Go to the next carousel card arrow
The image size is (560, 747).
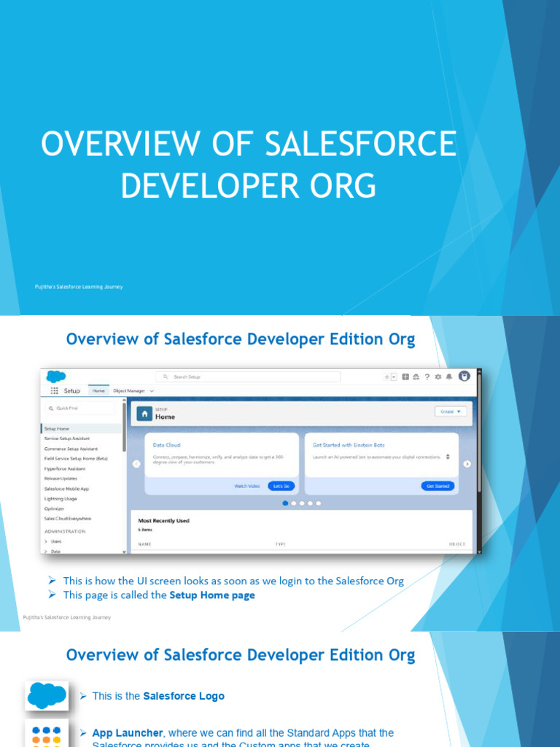467,463
